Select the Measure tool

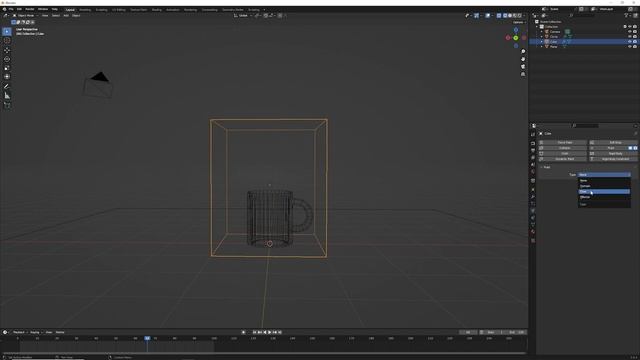7,96
